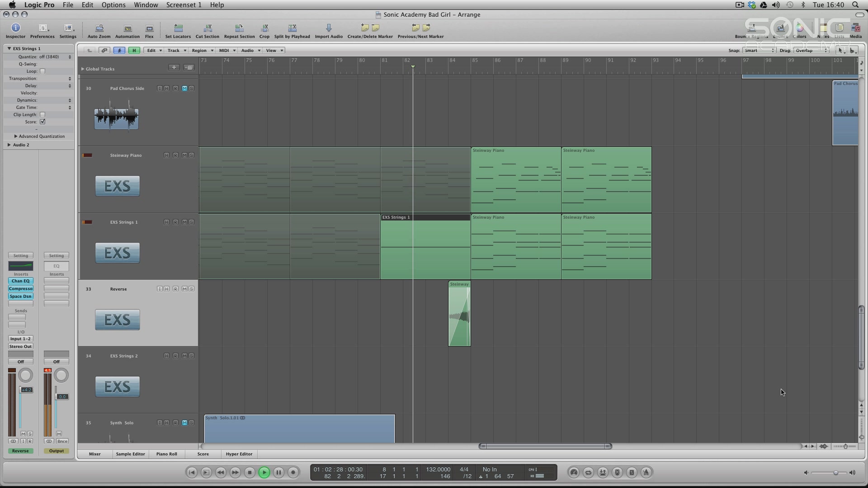868x488 pixels.
Task: Click the Stop transport button
Action: click(250, 473)
